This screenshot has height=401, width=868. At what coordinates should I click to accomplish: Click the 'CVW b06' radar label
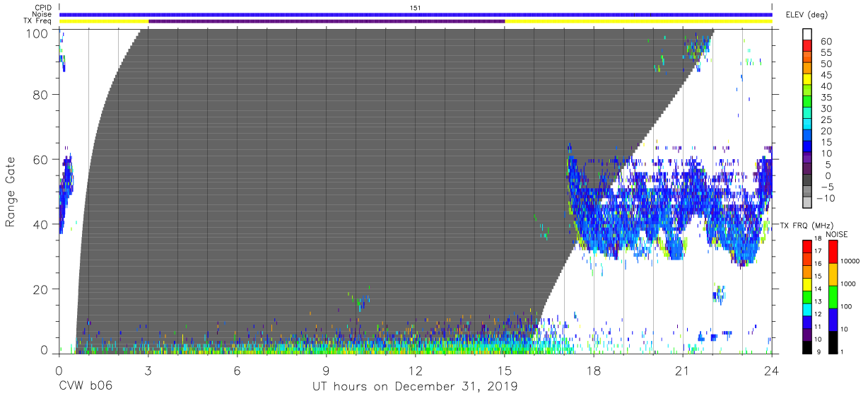coord(86,387)
